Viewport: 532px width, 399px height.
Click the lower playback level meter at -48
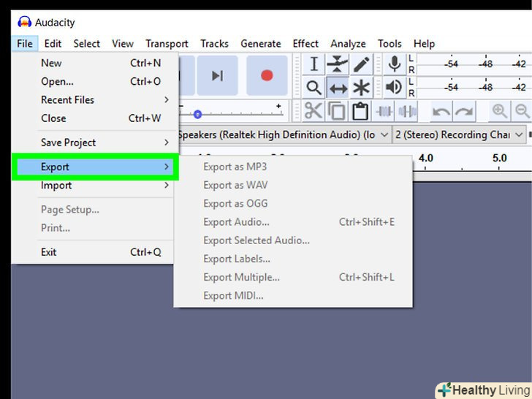pyautogui.click(x=485, y=87)
